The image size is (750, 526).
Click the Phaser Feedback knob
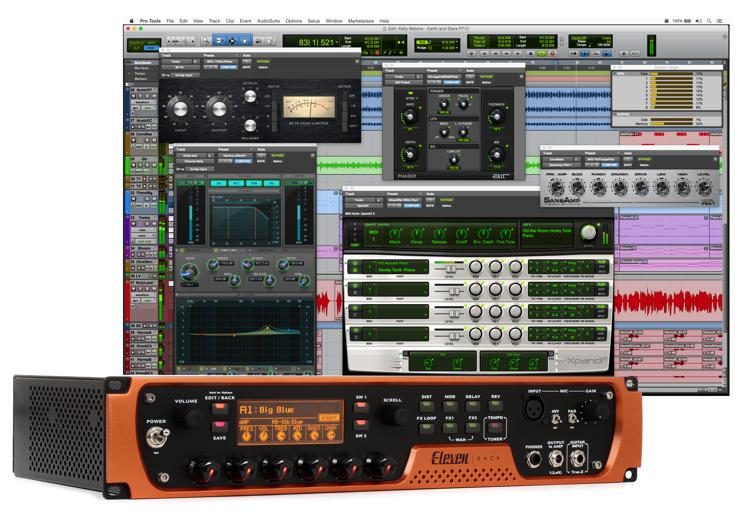tap(497, 116)
